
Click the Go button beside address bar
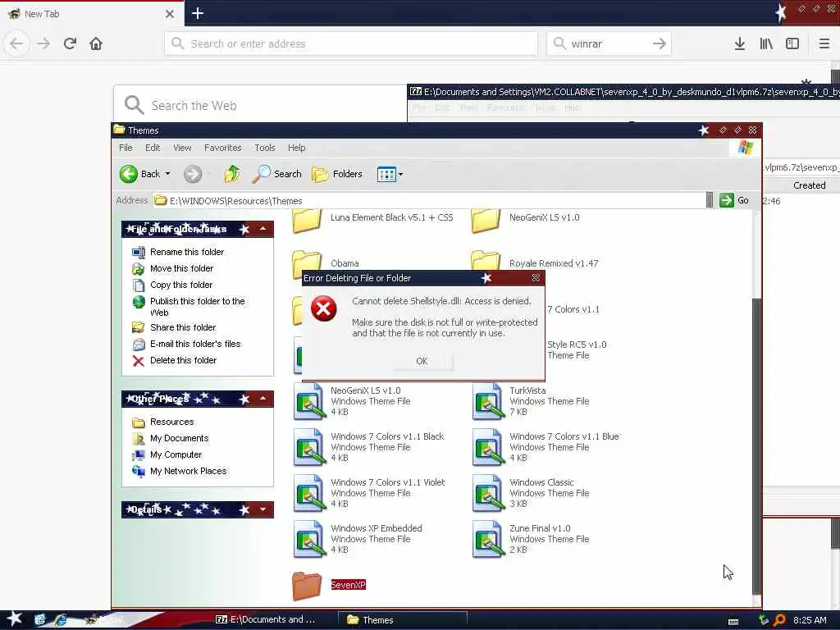click(734, 200)
